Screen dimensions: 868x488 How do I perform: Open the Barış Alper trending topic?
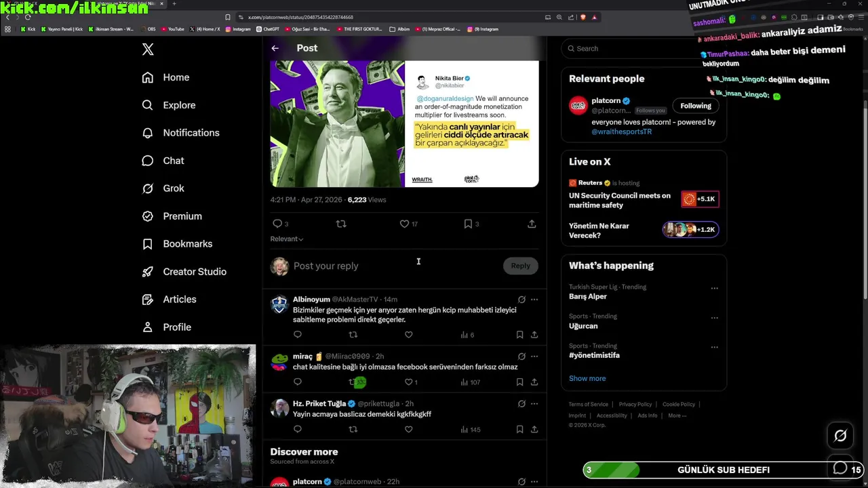point(588,297)
